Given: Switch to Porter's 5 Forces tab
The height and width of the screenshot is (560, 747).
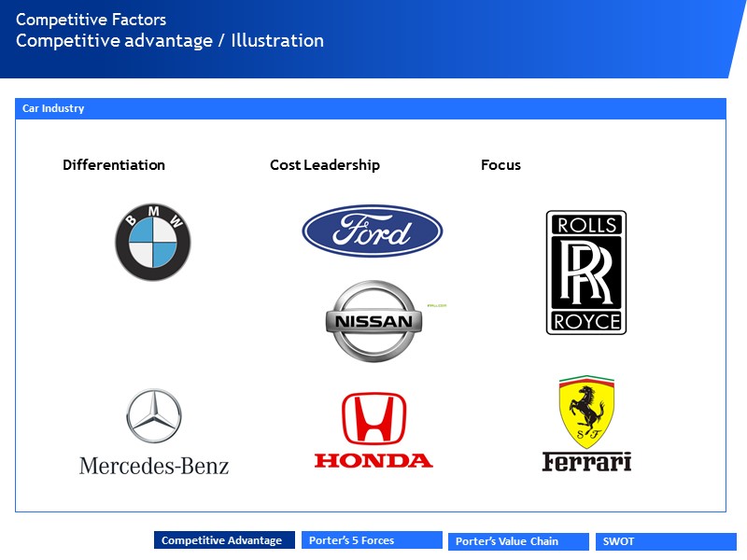Looking at the screenshot, I should point(372,540).
